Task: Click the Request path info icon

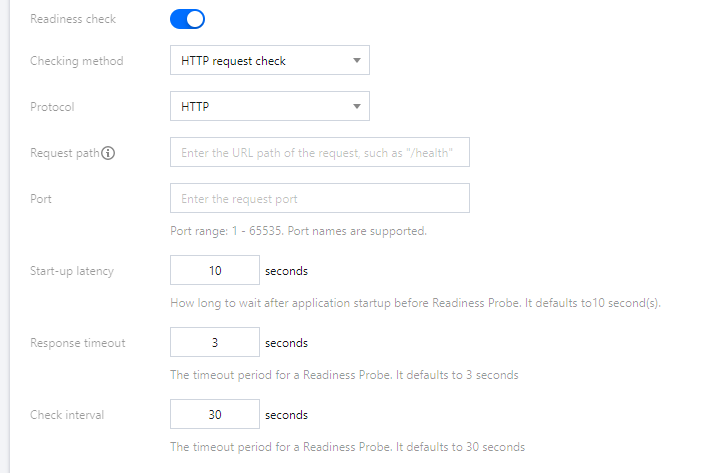Action: click(x=109, y=153)
